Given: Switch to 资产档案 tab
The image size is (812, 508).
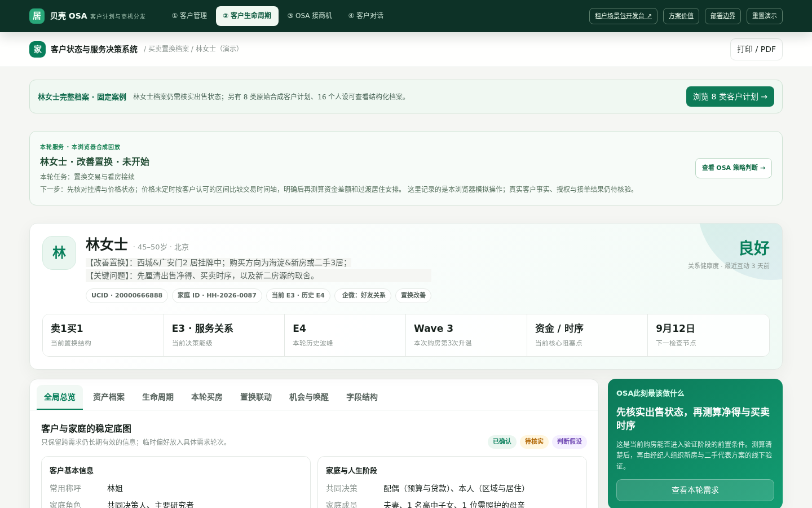Looking at the screenshot, I should pos(109,397).
